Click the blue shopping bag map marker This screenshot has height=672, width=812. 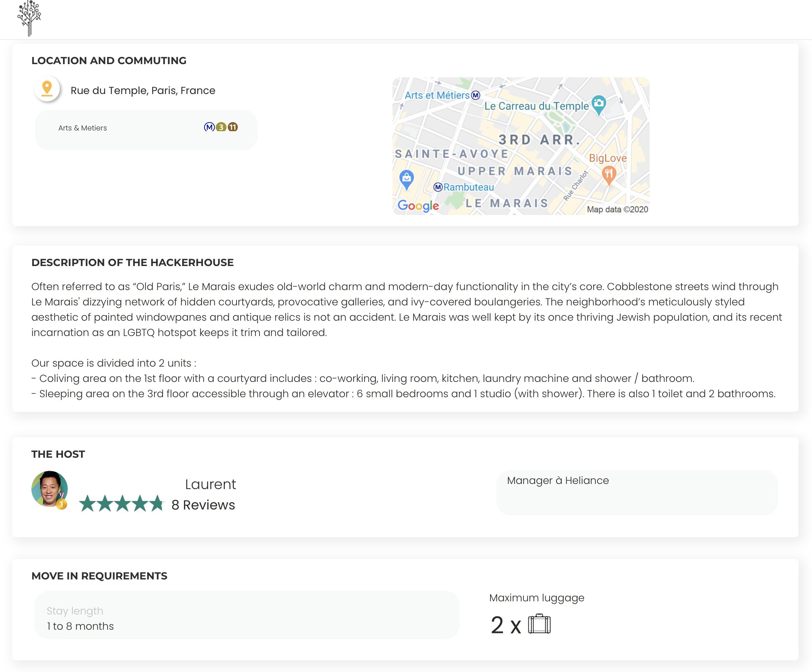(x=406, y=179)
